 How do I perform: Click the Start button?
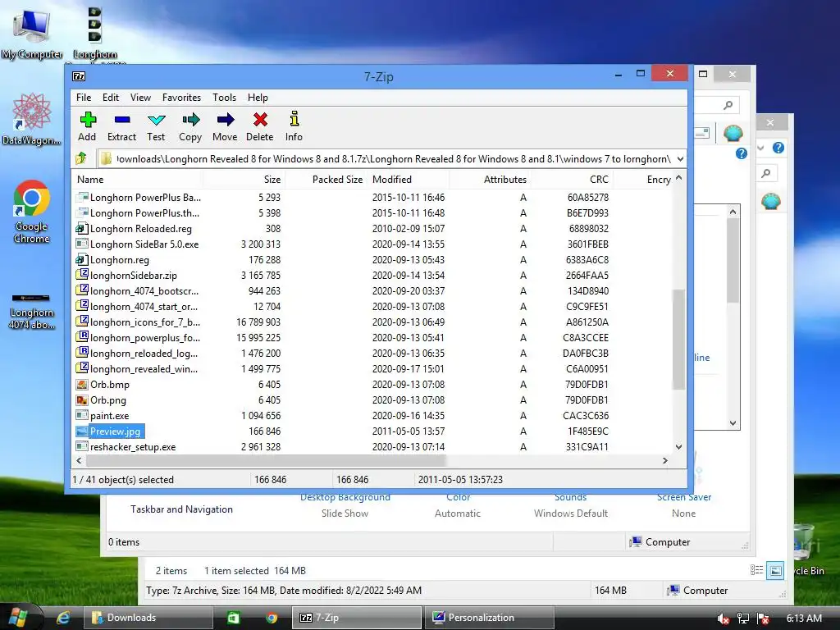coord(20,617)
